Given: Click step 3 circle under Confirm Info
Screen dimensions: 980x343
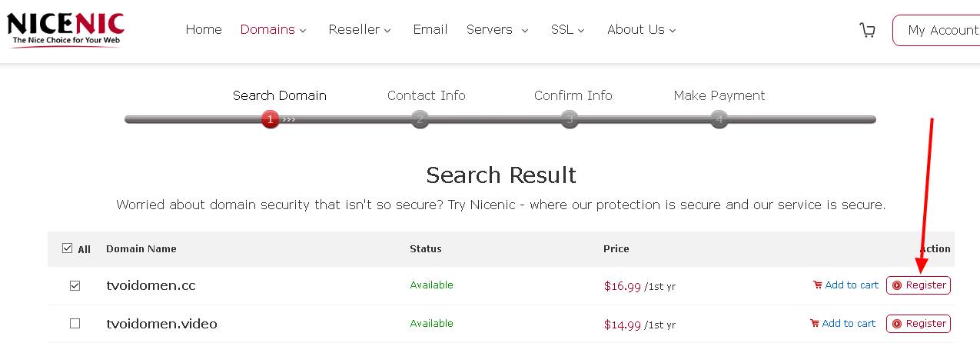Looking at the screenshot, I should (x=569, y=119).
